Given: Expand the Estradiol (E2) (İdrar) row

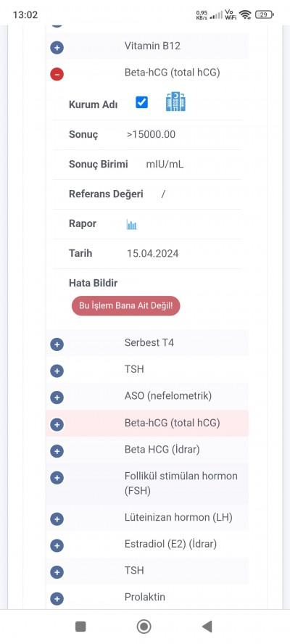Looking at the screenshot, I should tap(147, 545).
